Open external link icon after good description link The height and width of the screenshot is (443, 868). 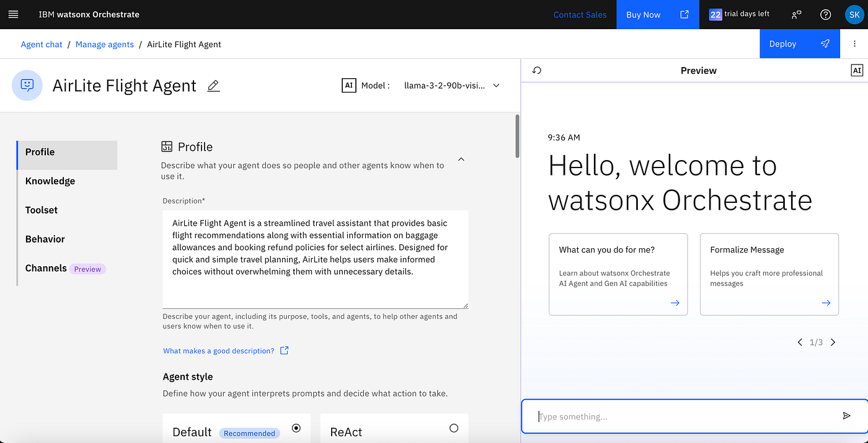pos(284,351)
